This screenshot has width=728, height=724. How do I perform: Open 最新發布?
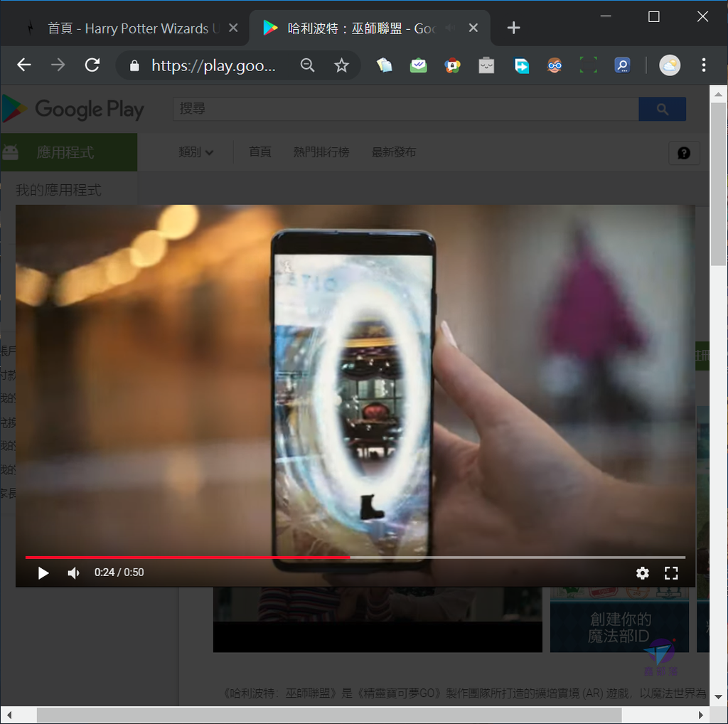point(393,152)
